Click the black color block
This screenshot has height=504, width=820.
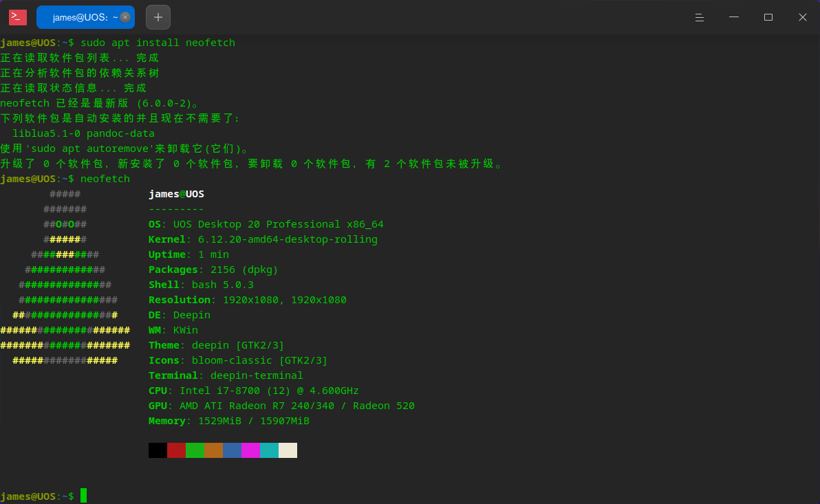pos(158,450)
